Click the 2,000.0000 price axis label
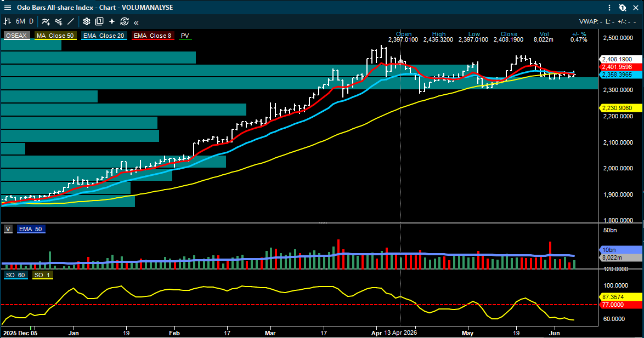Viewport: 644px width, 338px height. 618,168
